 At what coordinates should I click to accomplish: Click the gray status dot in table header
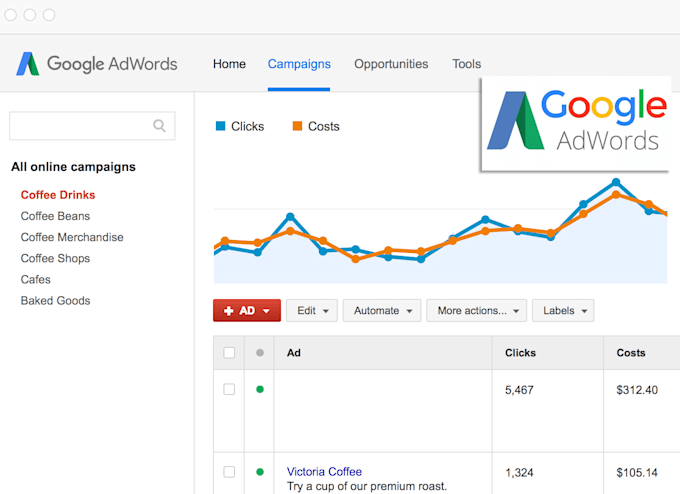coord(260,353)
